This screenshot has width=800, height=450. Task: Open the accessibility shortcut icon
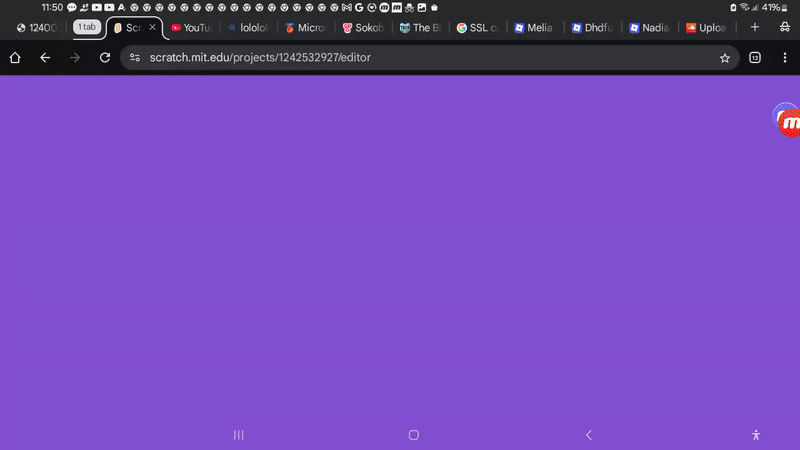point(756,435)
